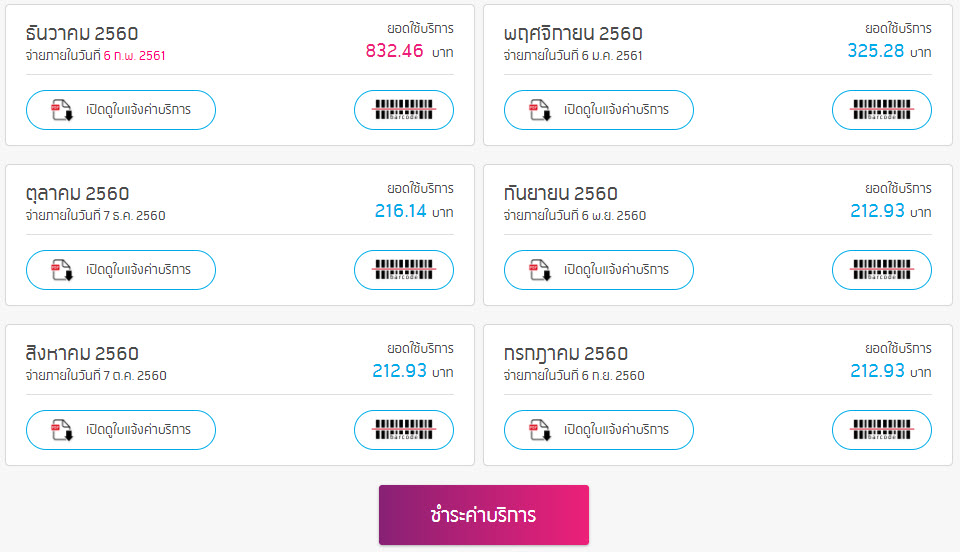
Task: Select the ธันวาคม 2560 billing month heading
Action: 82,34
